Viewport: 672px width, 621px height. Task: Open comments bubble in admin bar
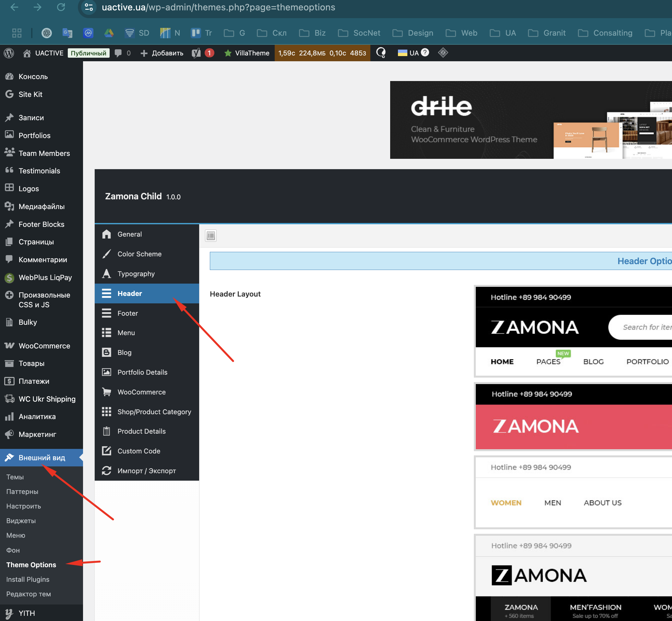(122, 53)
